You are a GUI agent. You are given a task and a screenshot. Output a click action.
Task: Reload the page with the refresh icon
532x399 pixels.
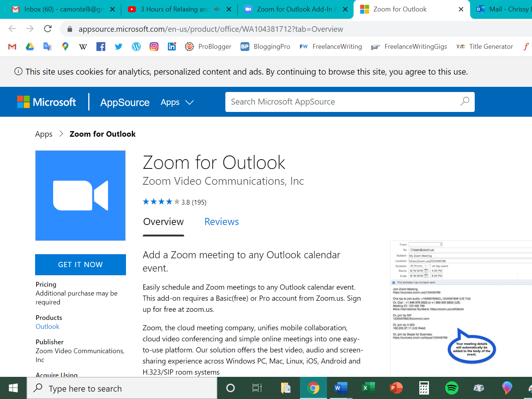pyautogui.click(x=48, y=29)
